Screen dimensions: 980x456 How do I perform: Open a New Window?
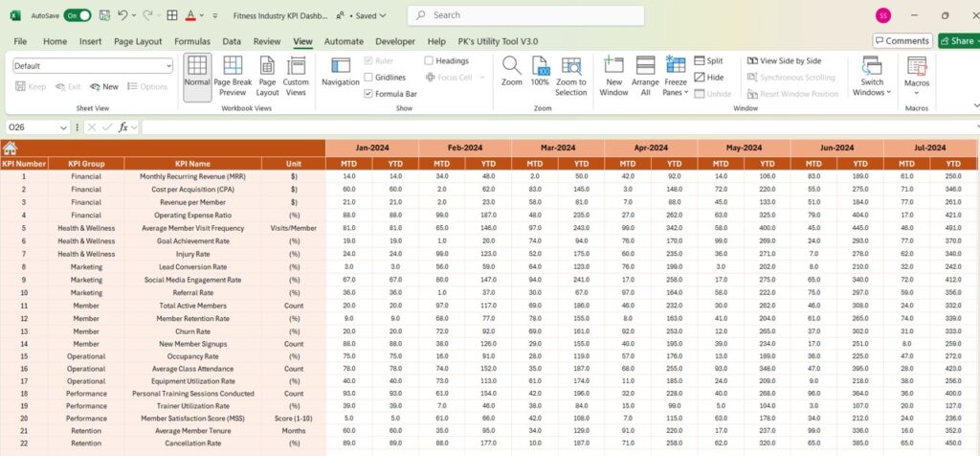[x=613, y=77]
